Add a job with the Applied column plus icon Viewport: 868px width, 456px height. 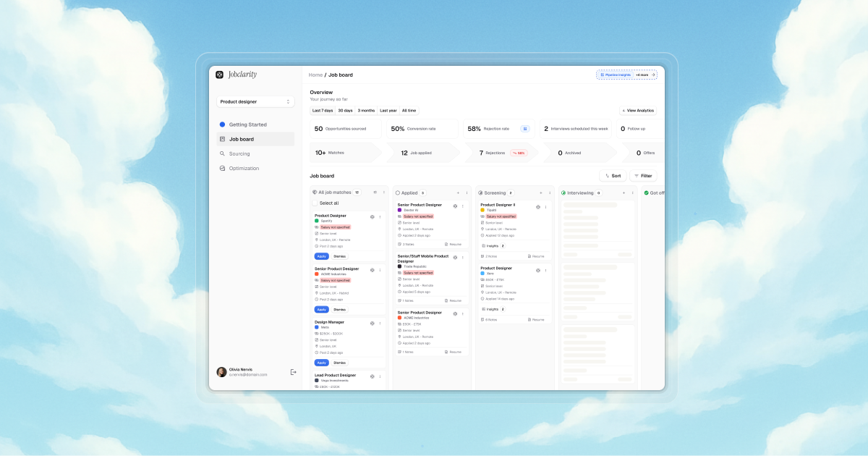459,193
